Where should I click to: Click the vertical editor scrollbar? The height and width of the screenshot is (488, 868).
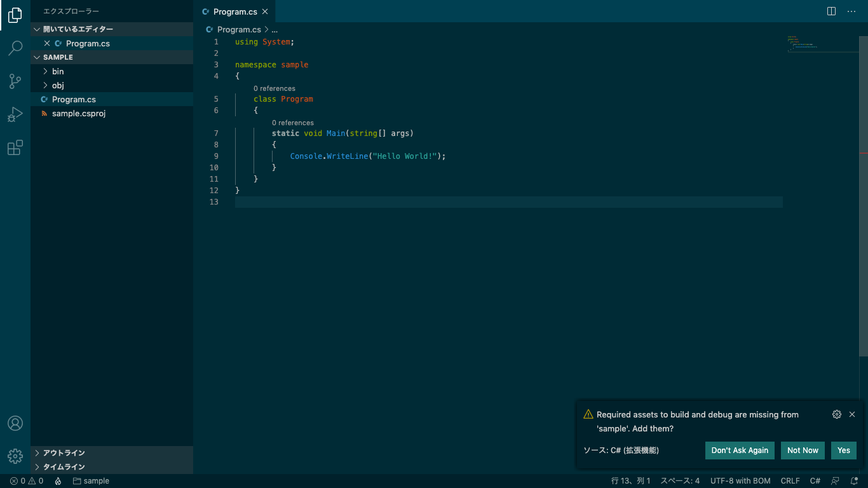click(x=863, y=196)
